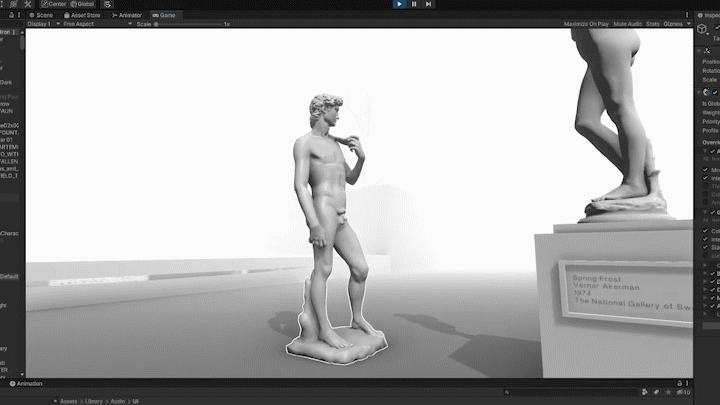Viewport: 720px width, 405px height.
Task: Click the Audio breadcrumb
Action: click(x=118, y=401)
